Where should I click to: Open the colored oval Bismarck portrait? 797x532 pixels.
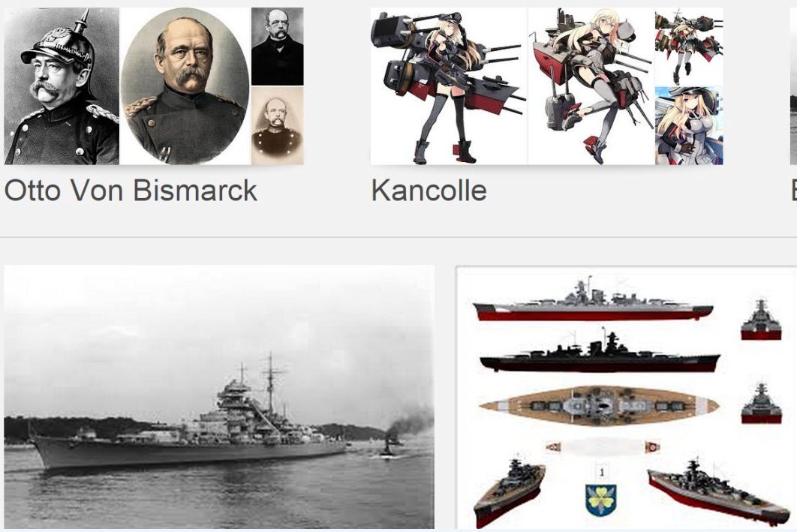pos(185,86)
